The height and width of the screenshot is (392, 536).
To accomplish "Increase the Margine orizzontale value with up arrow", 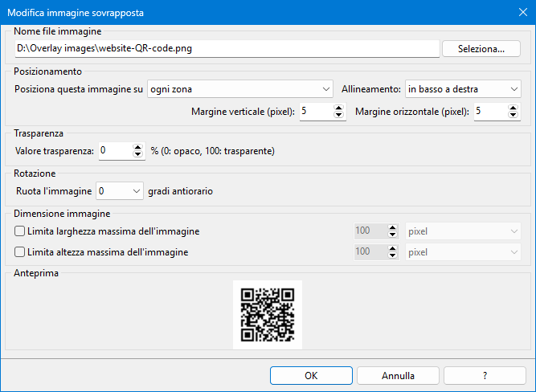I will pyautogui.click(x=513, y=108).
